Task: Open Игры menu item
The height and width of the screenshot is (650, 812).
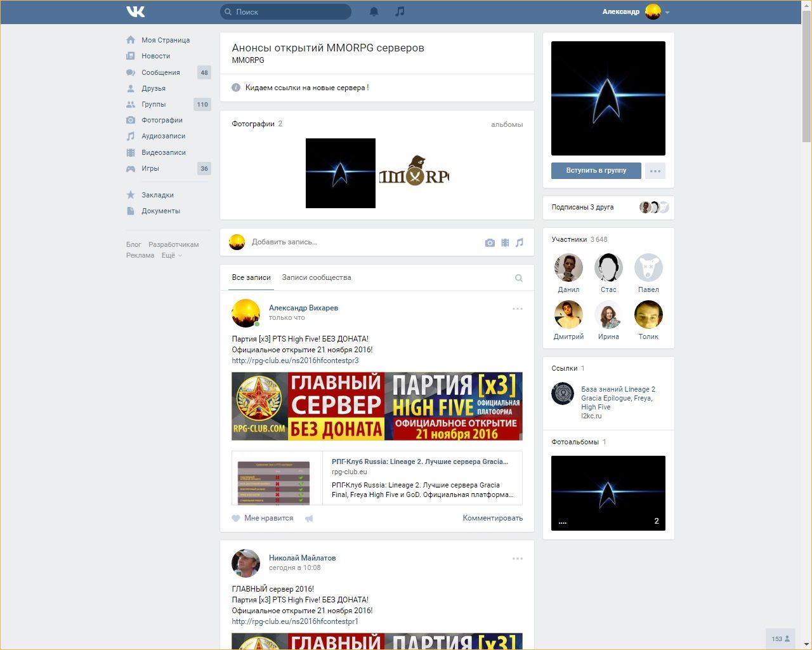Action: (x=168, y=168)
